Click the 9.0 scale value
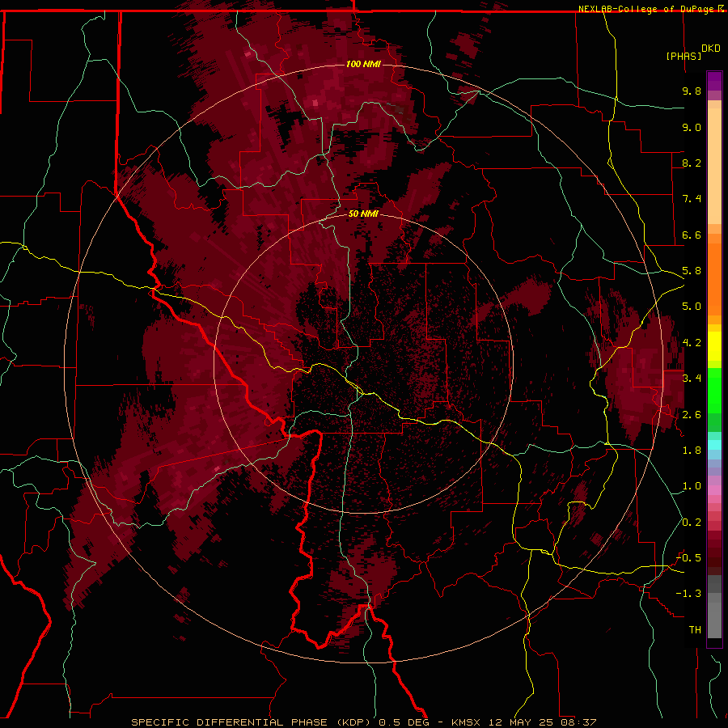 coord(692,127)
